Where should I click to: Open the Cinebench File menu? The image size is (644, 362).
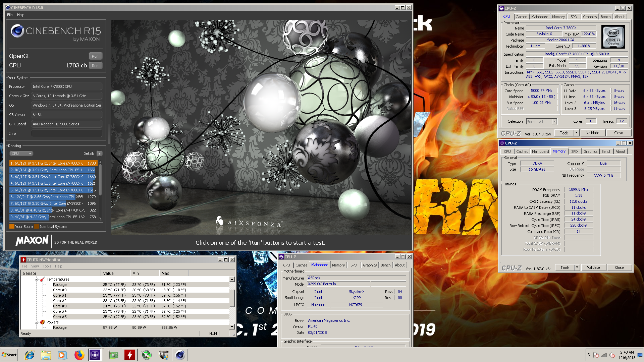pos(10,15)
